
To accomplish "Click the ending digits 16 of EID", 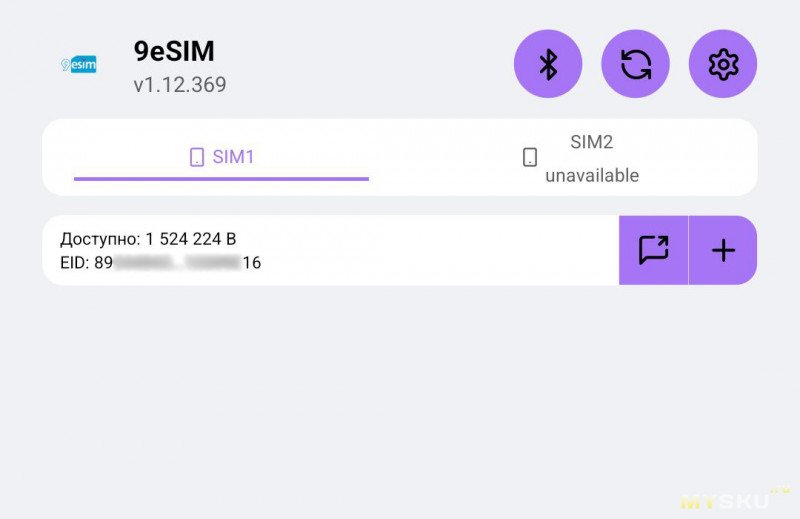I will pyautogui.click(x=251, y=263).
